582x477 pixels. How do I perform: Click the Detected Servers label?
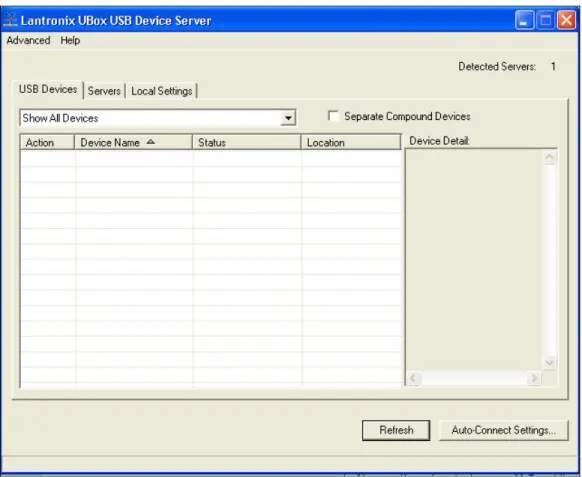point(497,67)
